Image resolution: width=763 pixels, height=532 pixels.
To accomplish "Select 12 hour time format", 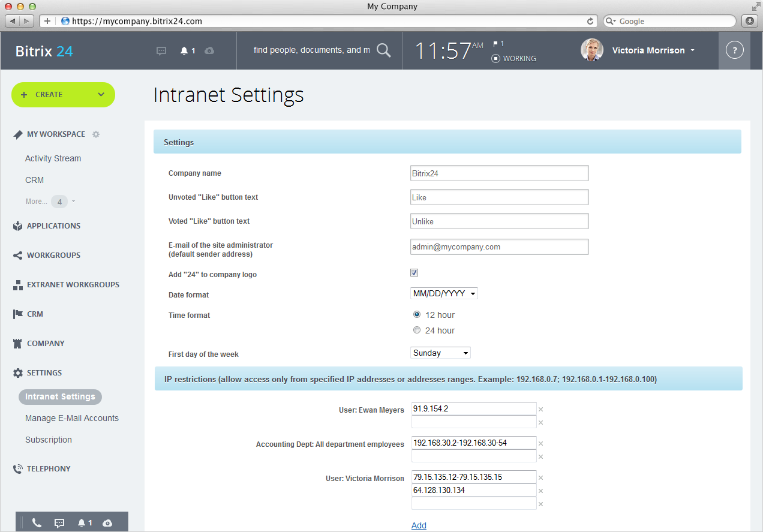I will point(417,314).
